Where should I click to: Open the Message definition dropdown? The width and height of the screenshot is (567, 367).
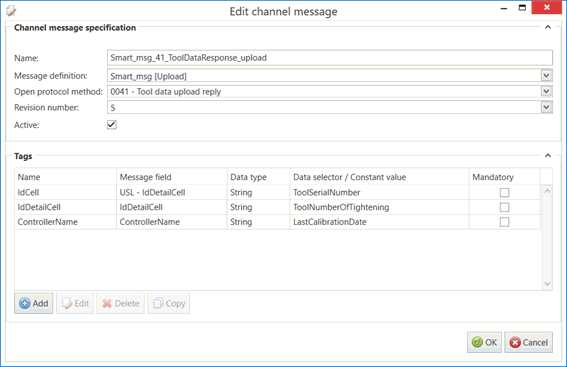coord(546,76)
